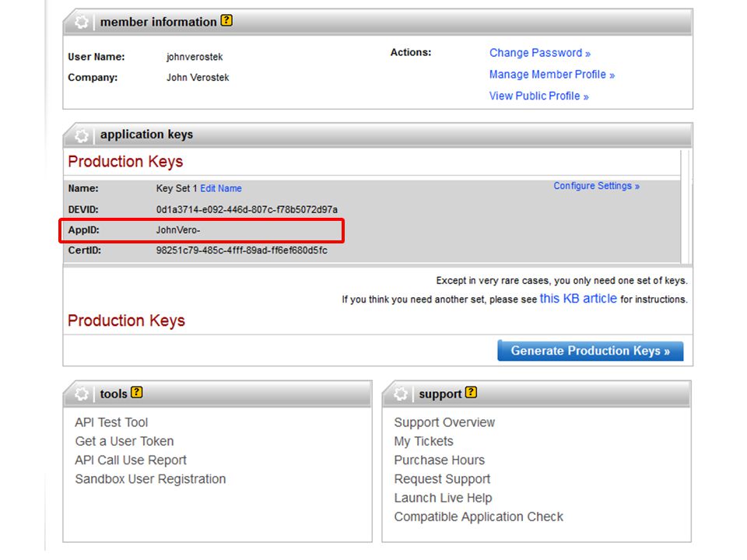The width and height of the screenshot is (747, 560).
Task: Click the 'User Name:' label
Action: pyautogui.click(x=96, y=57)
